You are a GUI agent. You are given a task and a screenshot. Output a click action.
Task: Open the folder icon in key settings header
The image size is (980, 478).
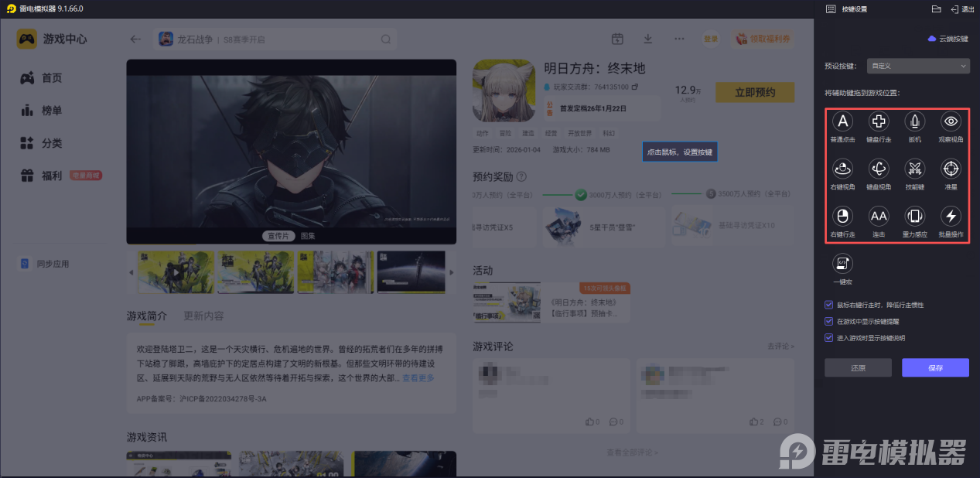936,9
